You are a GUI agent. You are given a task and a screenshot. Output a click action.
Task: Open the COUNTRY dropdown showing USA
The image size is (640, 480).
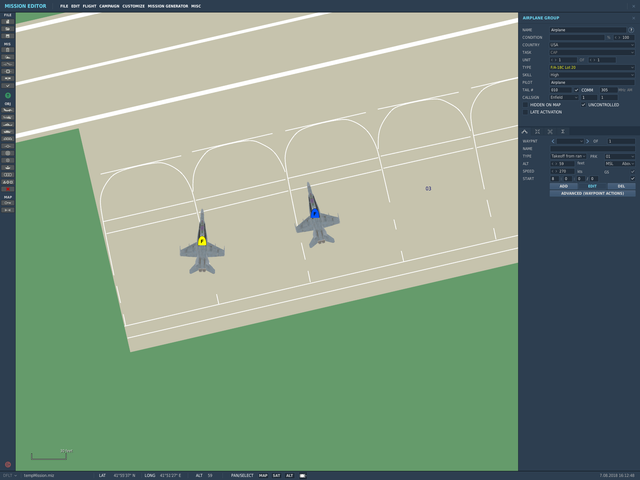(592, 45)
